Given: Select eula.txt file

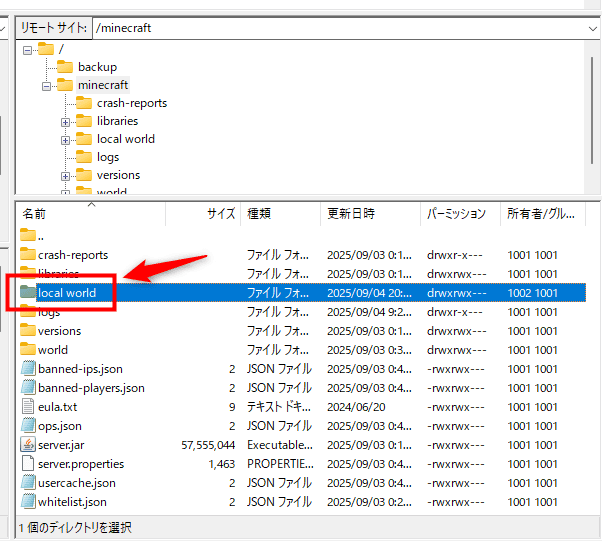Looking at the screenshot, I should coord(58,407).
